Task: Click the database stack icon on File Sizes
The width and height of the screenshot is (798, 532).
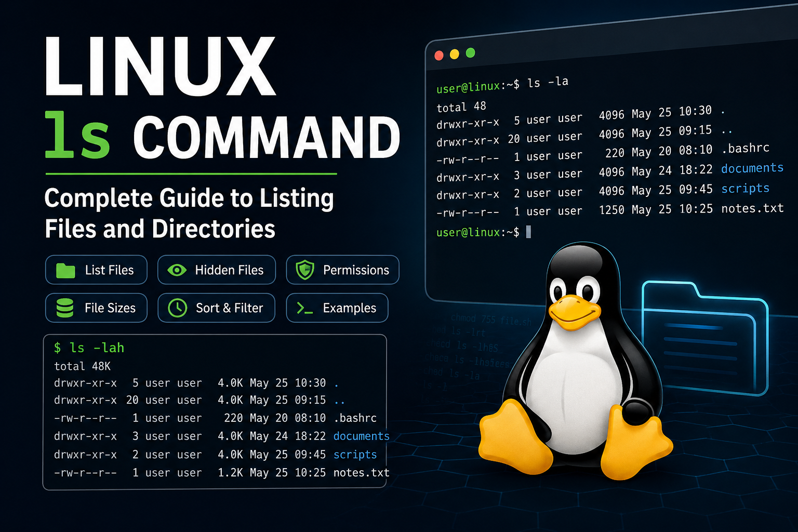Action: (x=65, y=308)
